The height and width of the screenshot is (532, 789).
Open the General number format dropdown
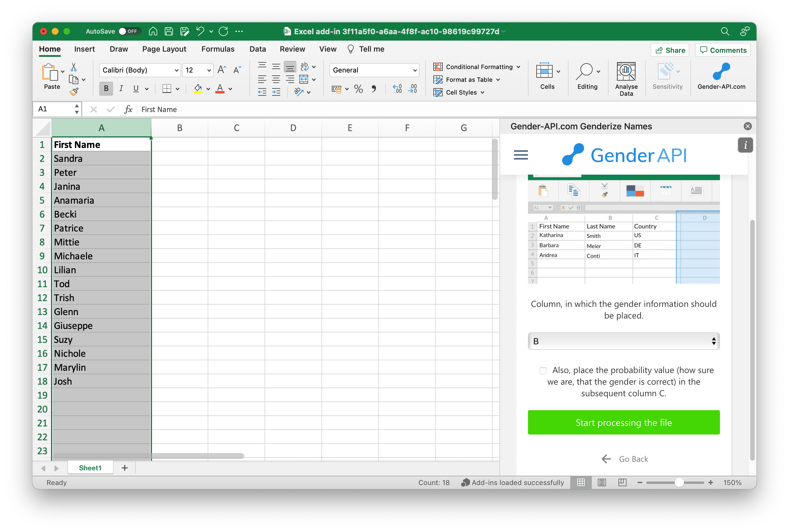tap(374, 70)
